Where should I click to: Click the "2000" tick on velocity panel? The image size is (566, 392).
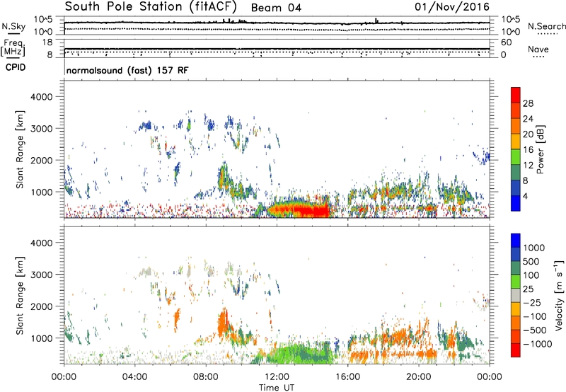(x=41, y=306)
